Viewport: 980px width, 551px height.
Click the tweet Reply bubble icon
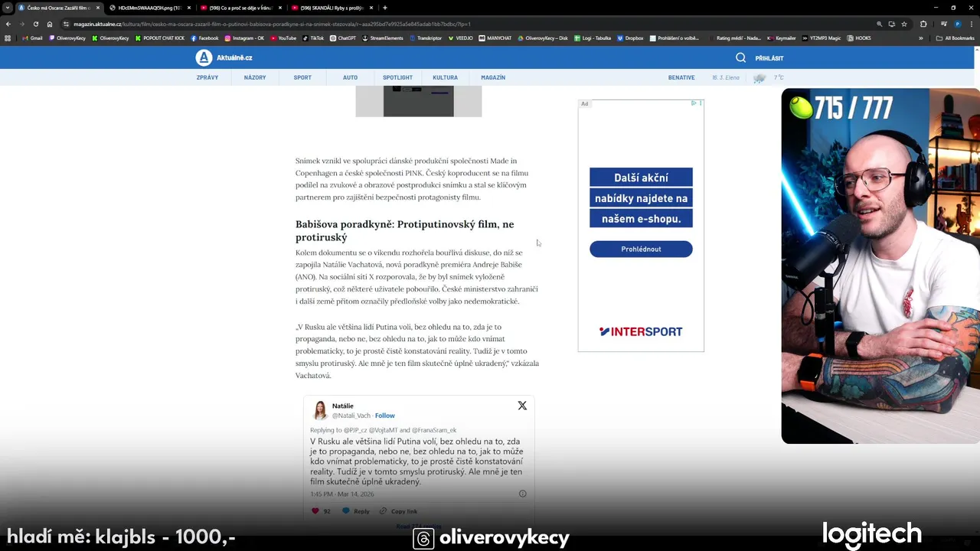(x=346, y=511)
